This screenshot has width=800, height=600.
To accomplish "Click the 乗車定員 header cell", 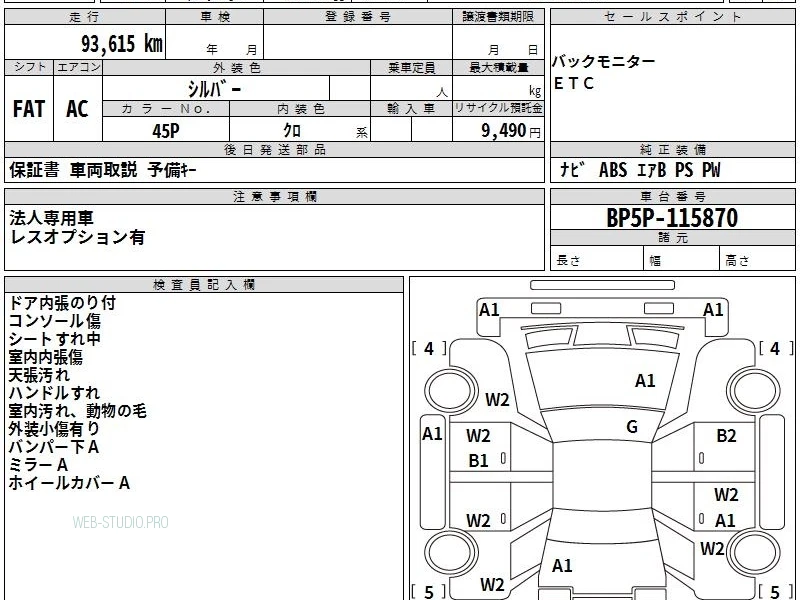I will click(411, 67).
